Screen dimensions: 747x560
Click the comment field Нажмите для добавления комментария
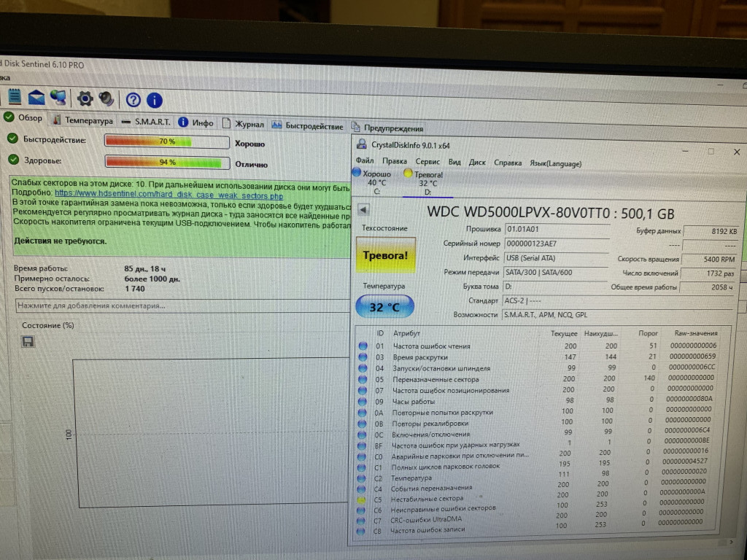click(x=182, y=306)
